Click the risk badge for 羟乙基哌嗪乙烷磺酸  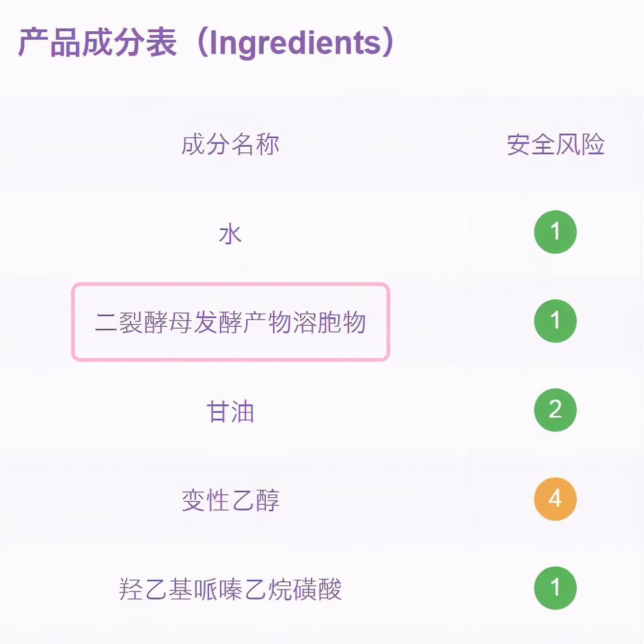coord(555,588)
